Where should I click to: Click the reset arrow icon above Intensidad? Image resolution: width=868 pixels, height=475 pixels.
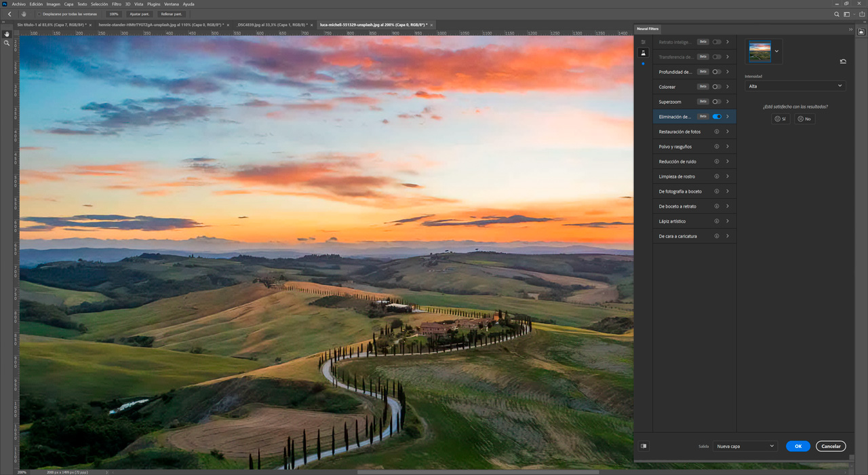click(842, 60)
